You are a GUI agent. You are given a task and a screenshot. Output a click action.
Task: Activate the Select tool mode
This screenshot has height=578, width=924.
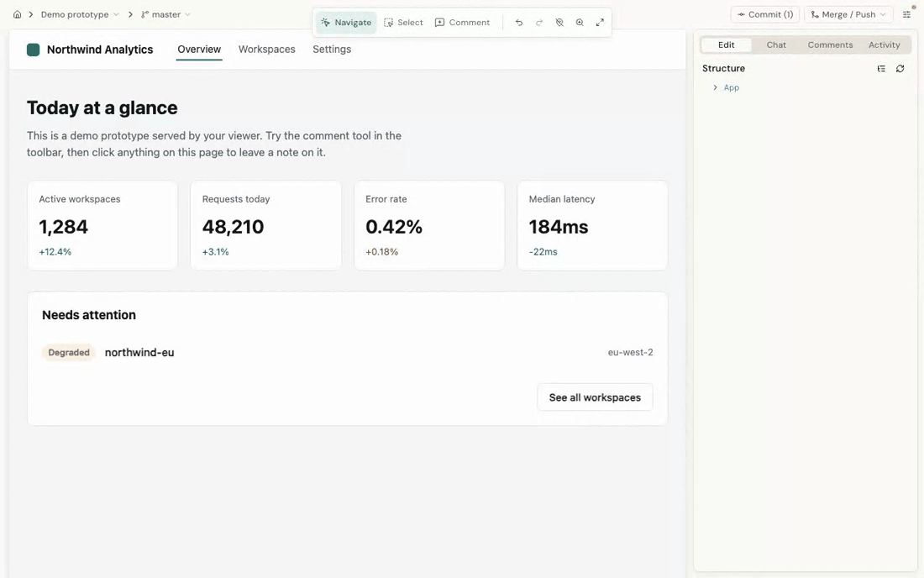(404, 23)
